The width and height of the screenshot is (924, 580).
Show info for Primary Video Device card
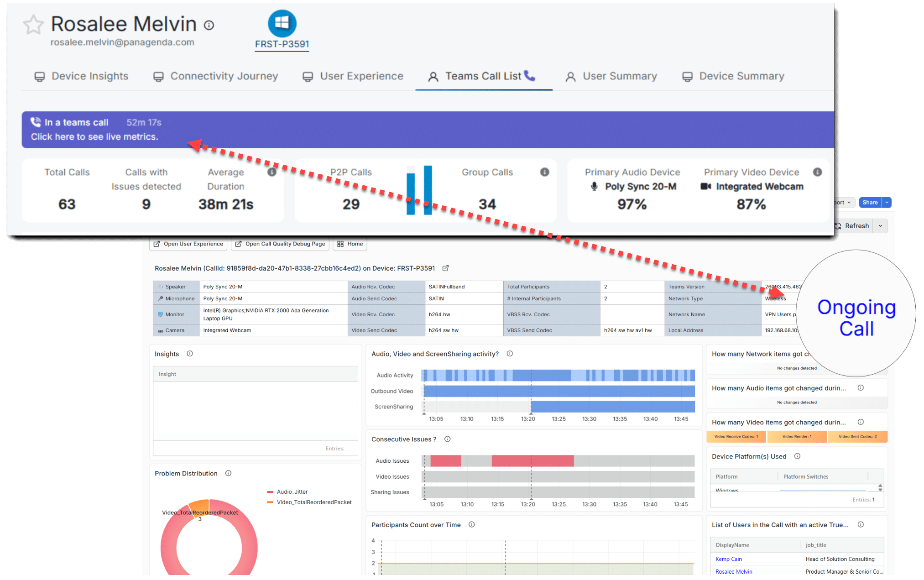pos(817,172)
